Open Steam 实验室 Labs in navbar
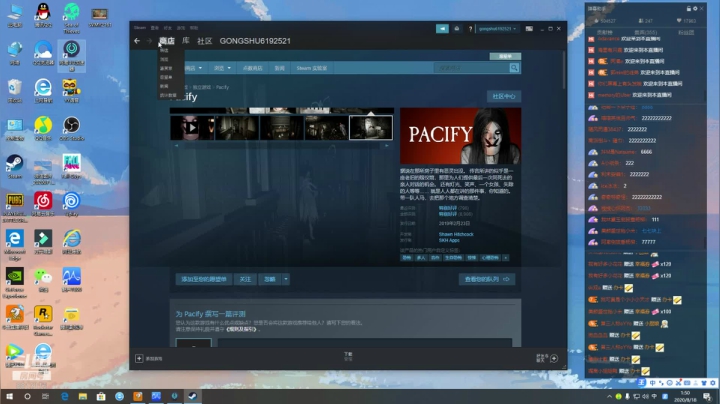Viewport: 720px width, 404px height. pyautogui.click(x=312, y=68)
